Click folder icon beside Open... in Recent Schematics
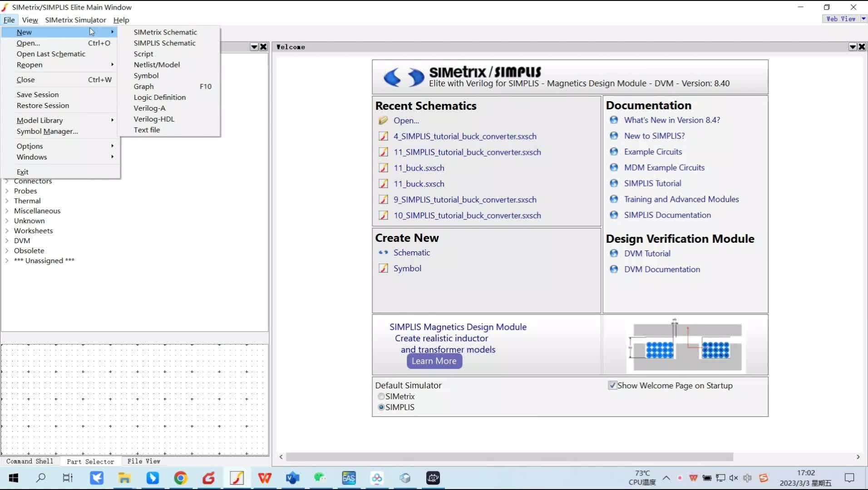Image resolution: width=868 pixels, height=490 pixels. tap(383, 120)
